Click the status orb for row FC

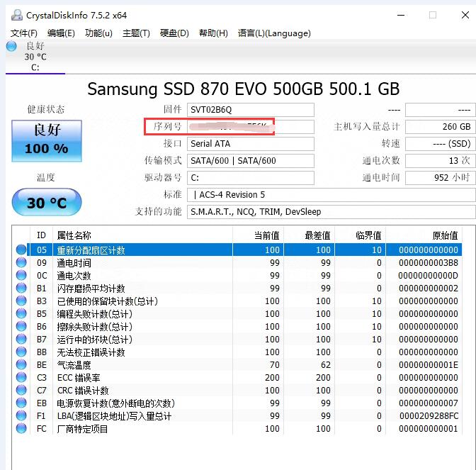coord(21,428)
